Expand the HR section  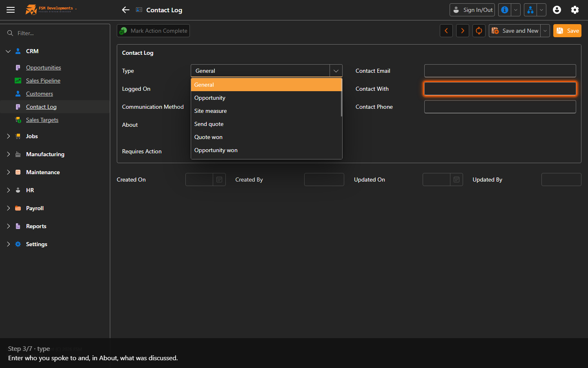point(8,190)
